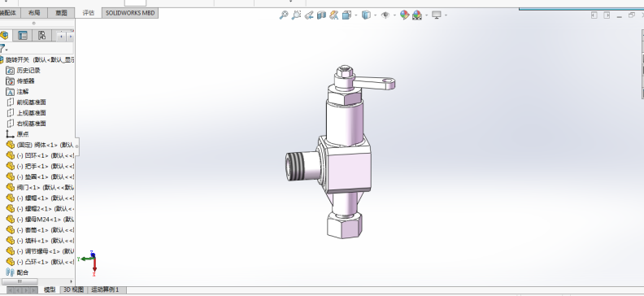Screen dimensions: 644x296
Task: Click the panel tabs scroll-left arrow
Action: [61, 37]
